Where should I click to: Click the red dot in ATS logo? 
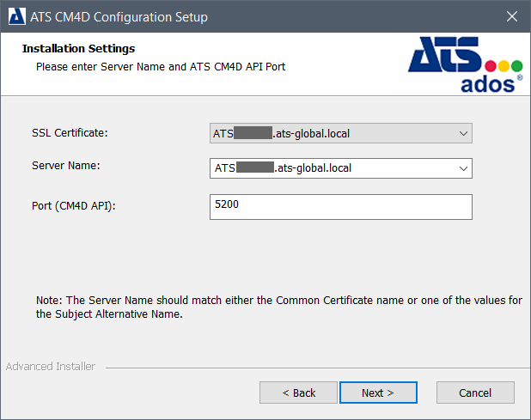click(x=491, y=66)
